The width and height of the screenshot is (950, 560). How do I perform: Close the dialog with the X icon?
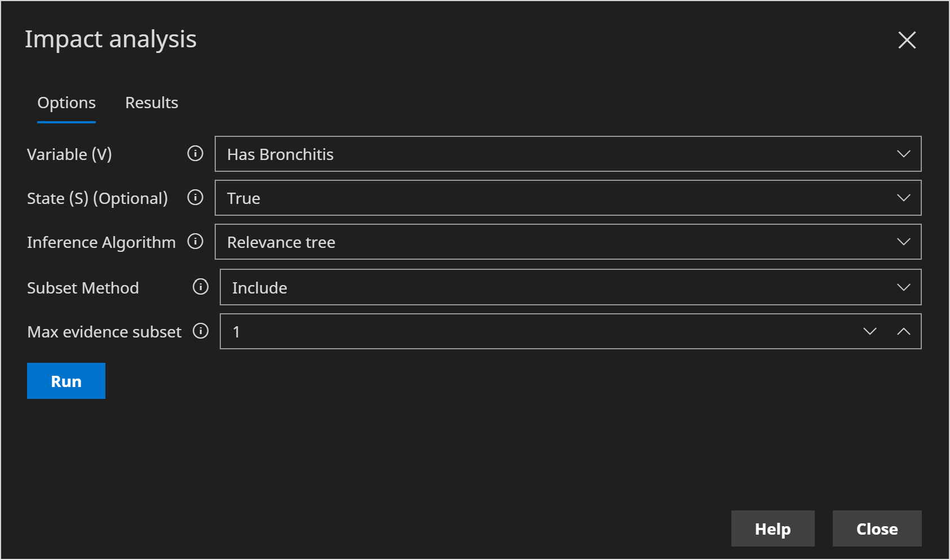(x=907, y=40)
